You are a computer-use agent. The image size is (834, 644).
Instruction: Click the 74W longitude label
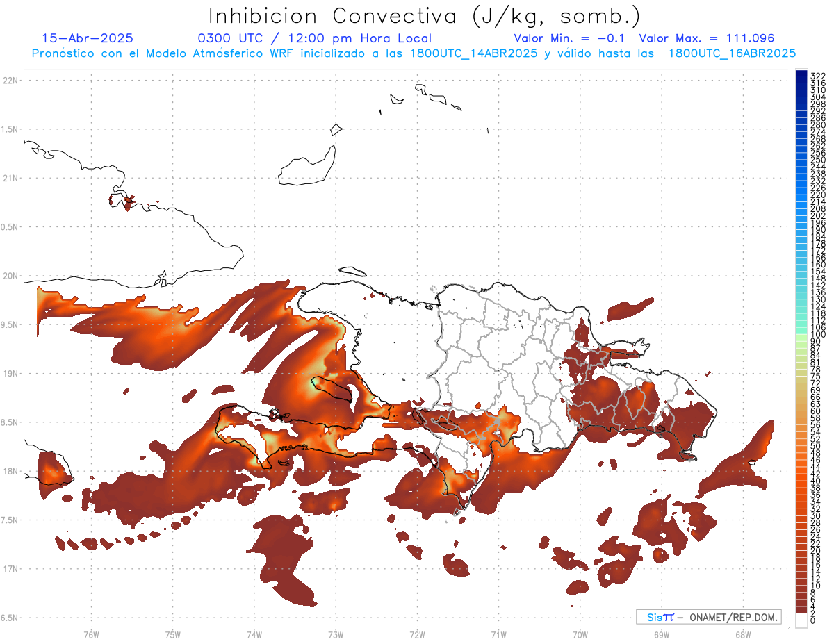point(254,634)
